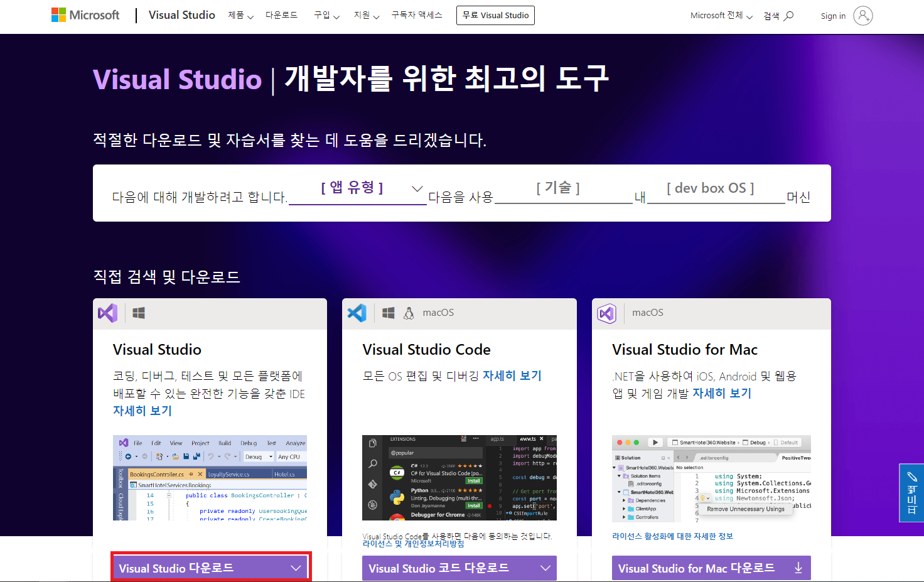Image resolution: width=924 pixels, height=582 pixels.
Task: Click the Linux penguin icon
Action: pyautogui.click(x=409, y=313)
